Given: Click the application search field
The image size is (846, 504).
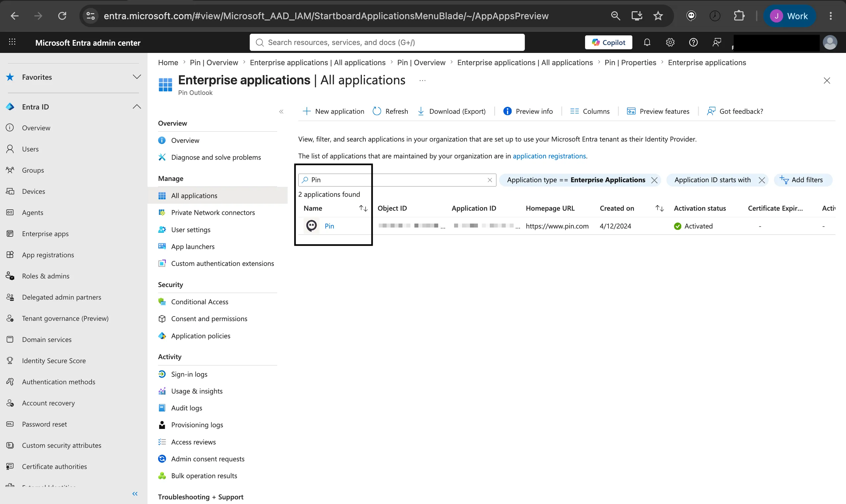Looking at the screenshot, I should point(397,180).
